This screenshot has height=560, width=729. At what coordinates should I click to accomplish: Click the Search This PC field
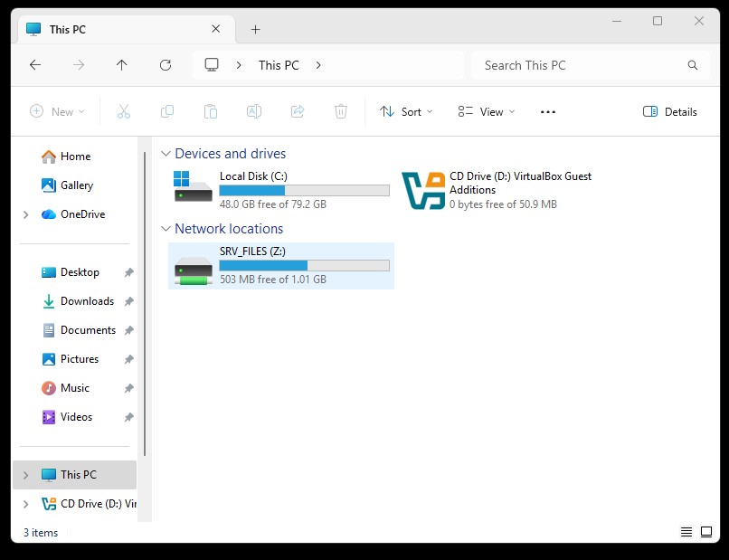(x=579, y=65)
